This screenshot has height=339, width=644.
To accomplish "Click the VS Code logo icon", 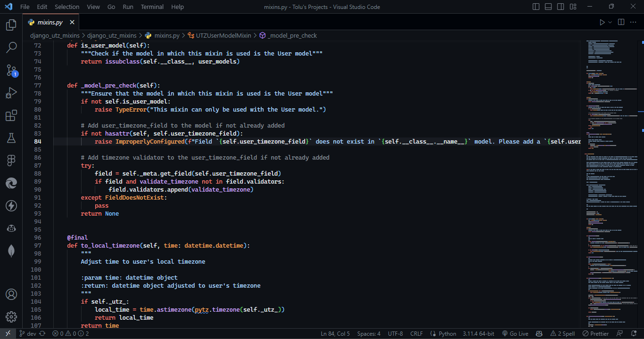I will point(8,7).
